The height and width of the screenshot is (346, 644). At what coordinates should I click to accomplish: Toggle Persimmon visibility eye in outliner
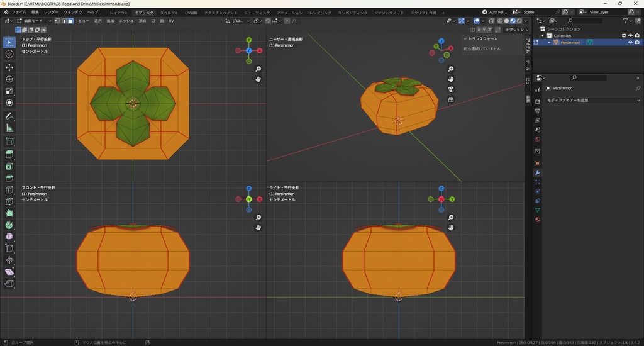click(630, 43)
